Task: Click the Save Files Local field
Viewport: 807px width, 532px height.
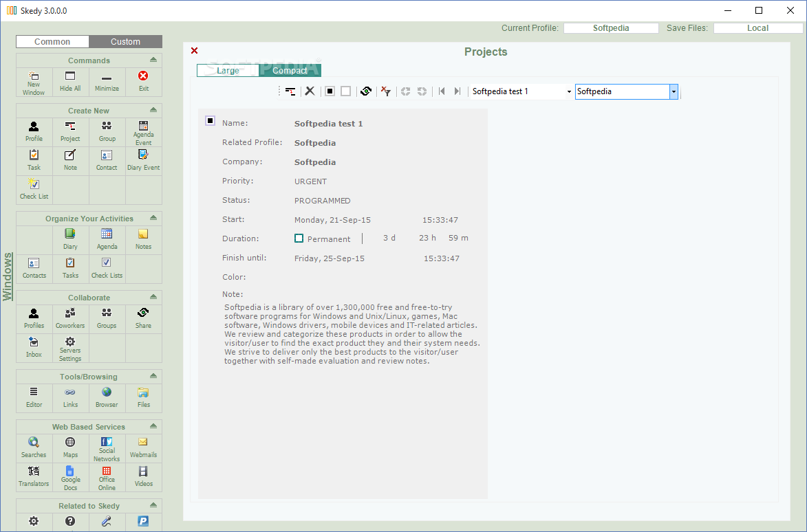Action: 757,28
